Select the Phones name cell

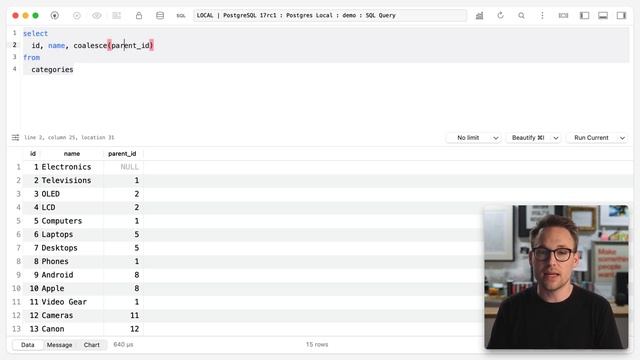pos(71,261)
